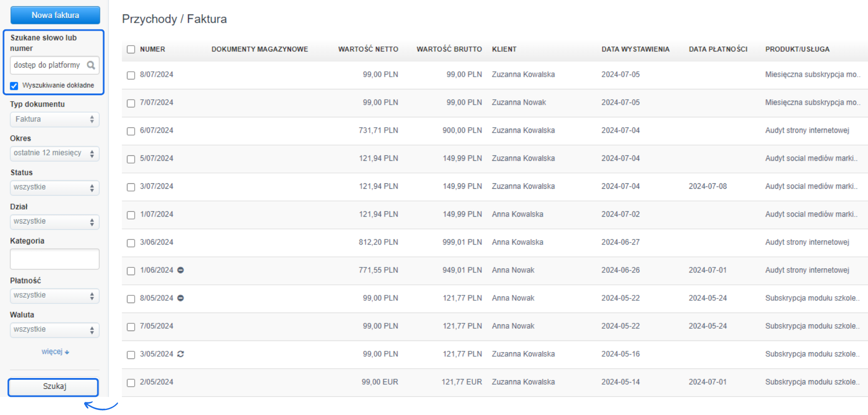Viewport: 868px width, 415px height.
Task: Click the arrow beside 'więcej'
Action: point(67,352)
